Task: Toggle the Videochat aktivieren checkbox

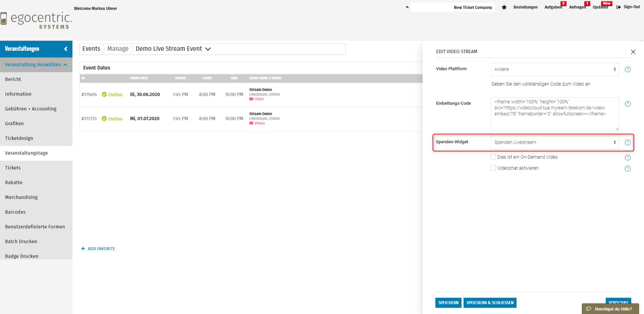Action: [x=493, y=168]
